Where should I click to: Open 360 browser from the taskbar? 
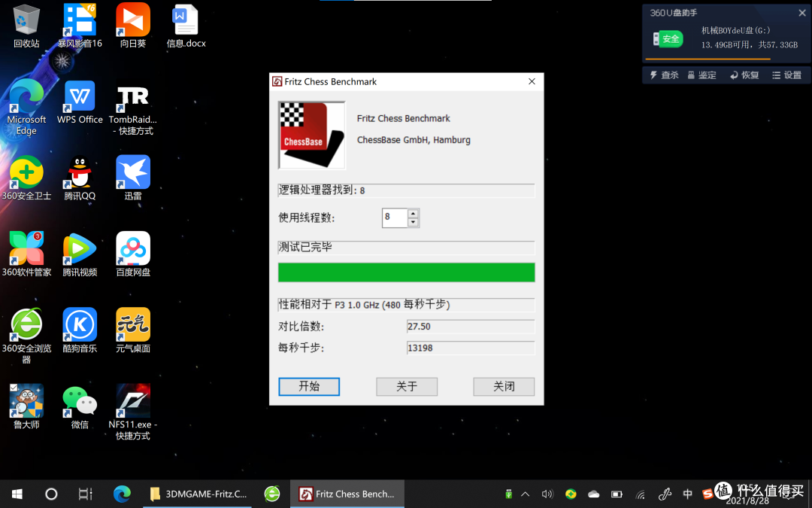(x=272, y=494)
